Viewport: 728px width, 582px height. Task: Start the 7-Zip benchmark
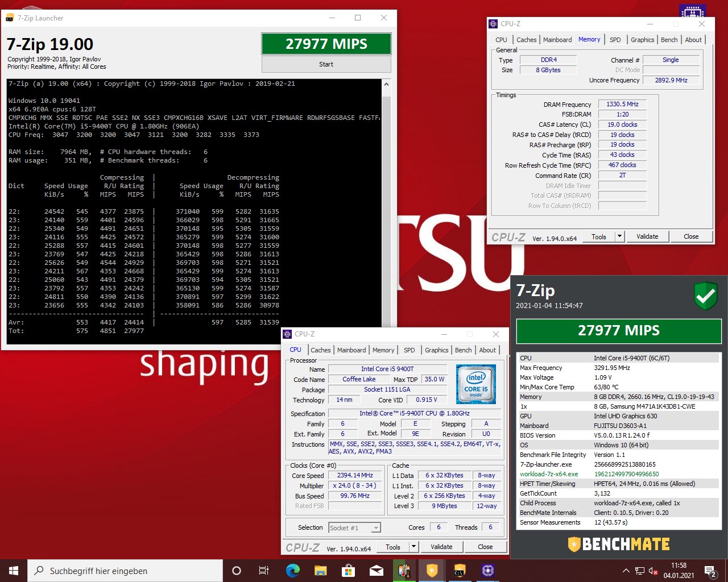(x=326, y=64)
